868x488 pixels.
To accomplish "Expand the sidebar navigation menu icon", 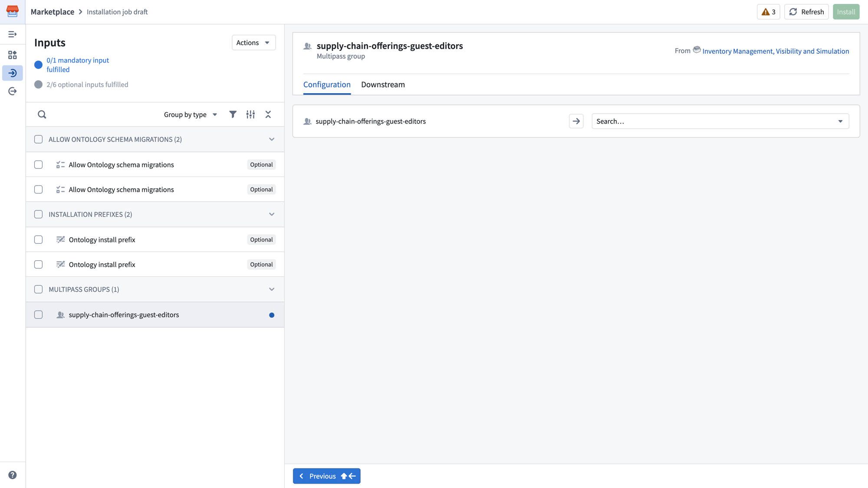I will 13,34.
